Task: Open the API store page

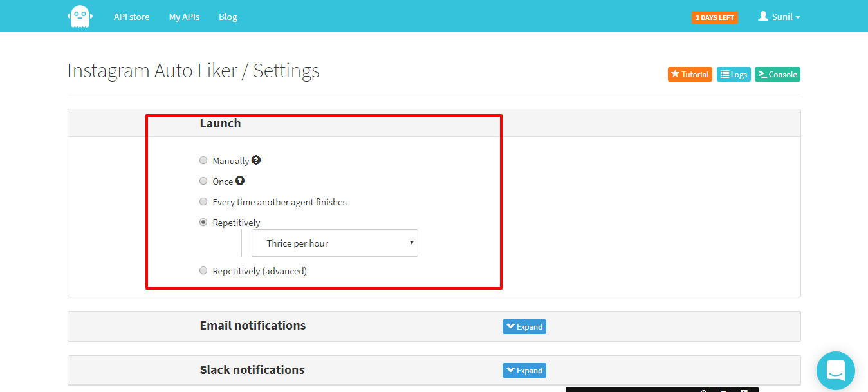Action: (131, 17)
